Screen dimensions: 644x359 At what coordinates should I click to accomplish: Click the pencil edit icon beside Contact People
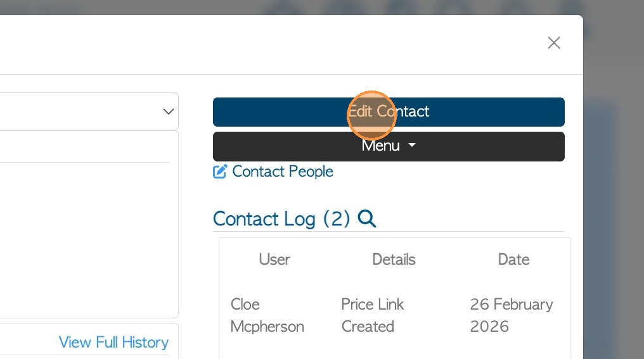220,172
